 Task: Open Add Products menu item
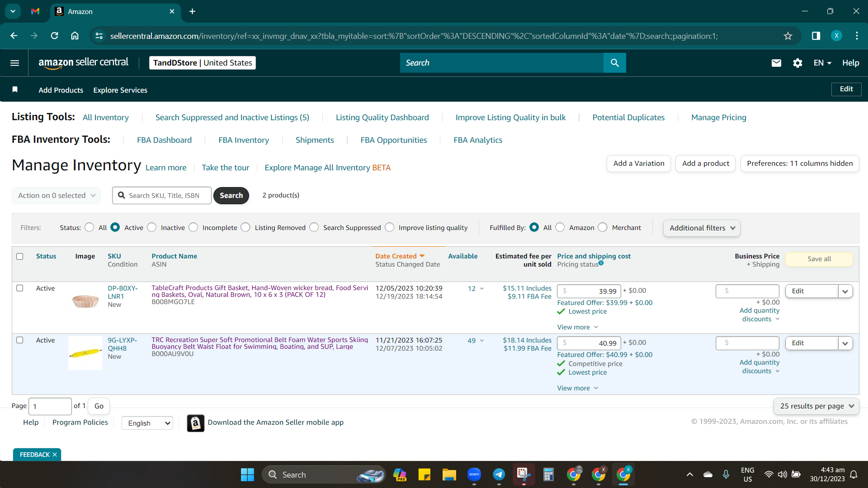pos(61,90)
